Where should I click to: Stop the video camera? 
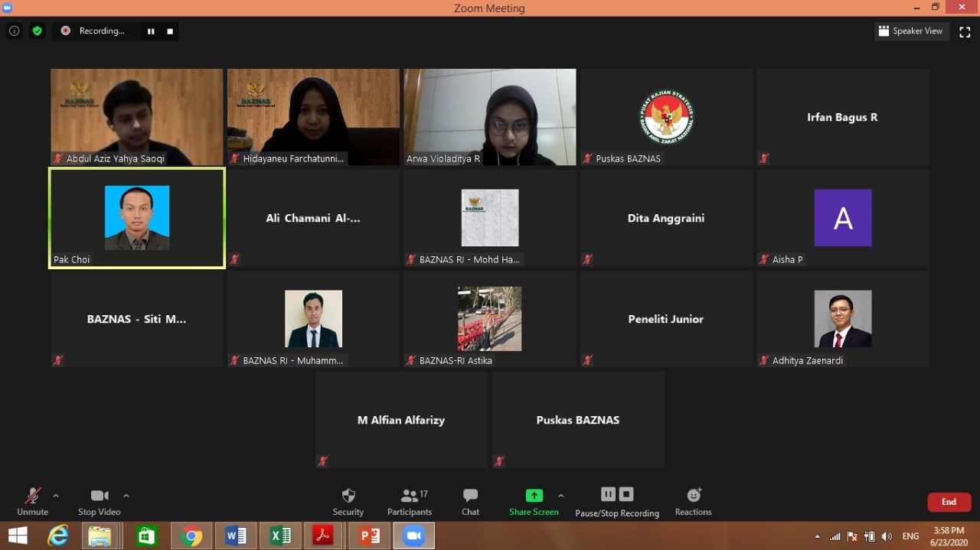99,502
